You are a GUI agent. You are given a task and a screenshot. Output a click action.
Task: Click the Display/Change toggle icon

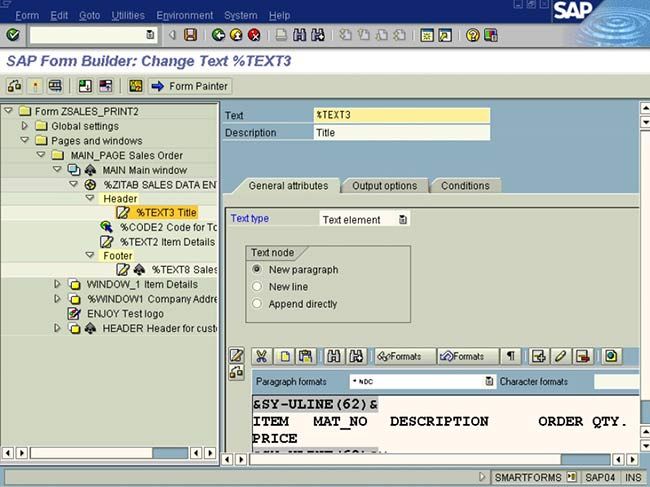pyautogui.click(x=15, y=86)
